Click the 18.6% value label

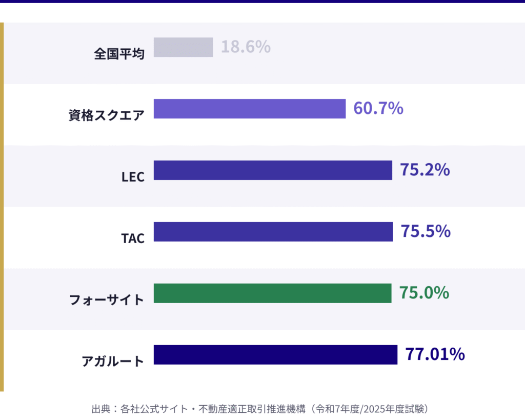pos(246,47)
